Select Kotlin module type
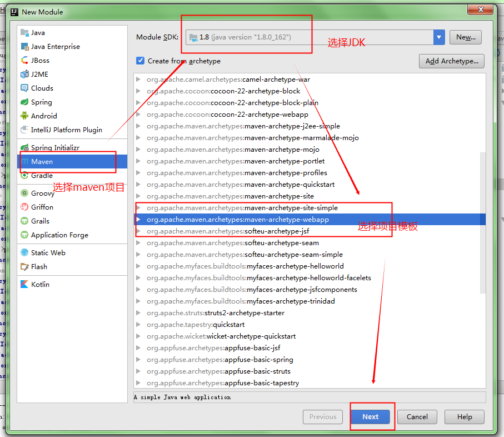 [72, 284]
